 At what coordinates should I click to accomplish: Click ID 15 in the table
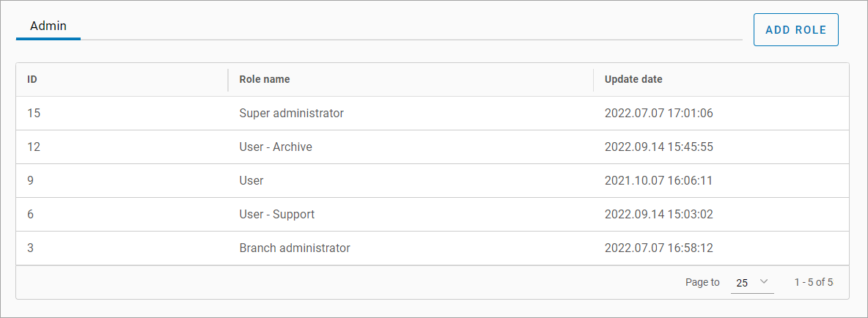(x=34, y=114)
